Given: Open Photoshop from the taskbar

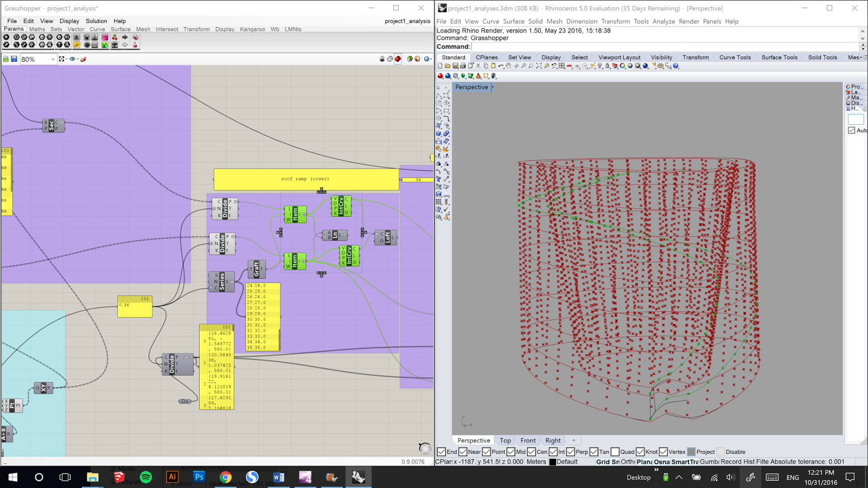Looking at the screenshot, I should [x=199, y=477].
